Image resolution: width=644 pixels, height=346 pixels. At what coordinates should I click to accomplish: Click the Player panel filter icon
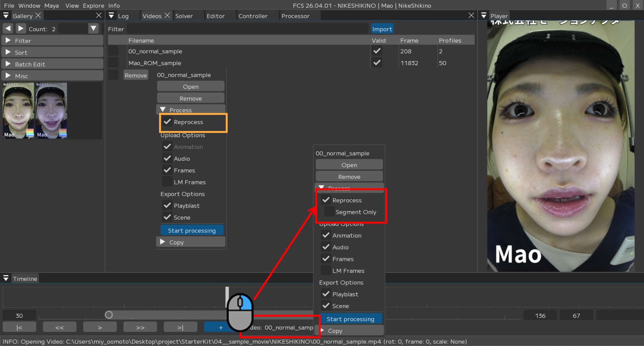(484, 15)
